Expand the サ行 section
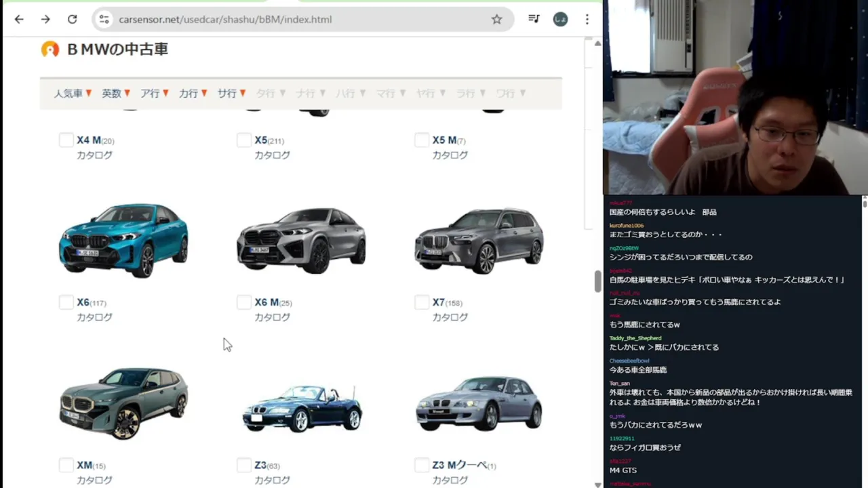868x488 pixels. click(x=232, y=94)
